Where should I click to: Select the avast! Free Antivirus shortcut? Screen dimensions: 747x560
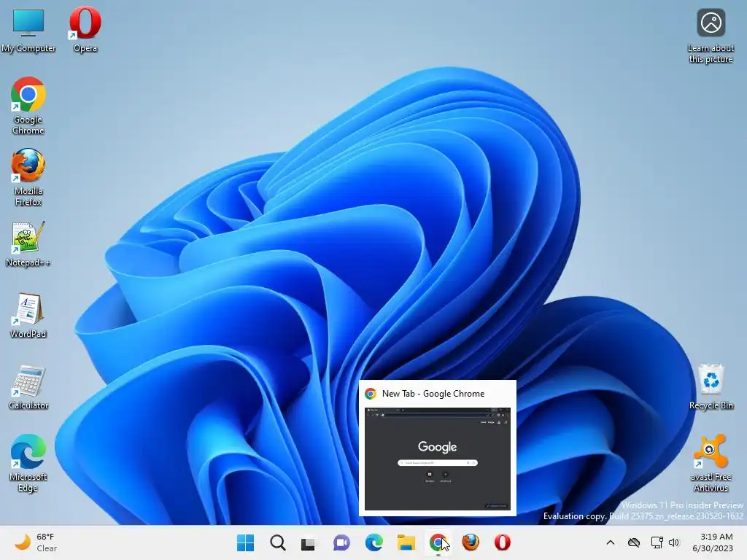click(711, 463)
